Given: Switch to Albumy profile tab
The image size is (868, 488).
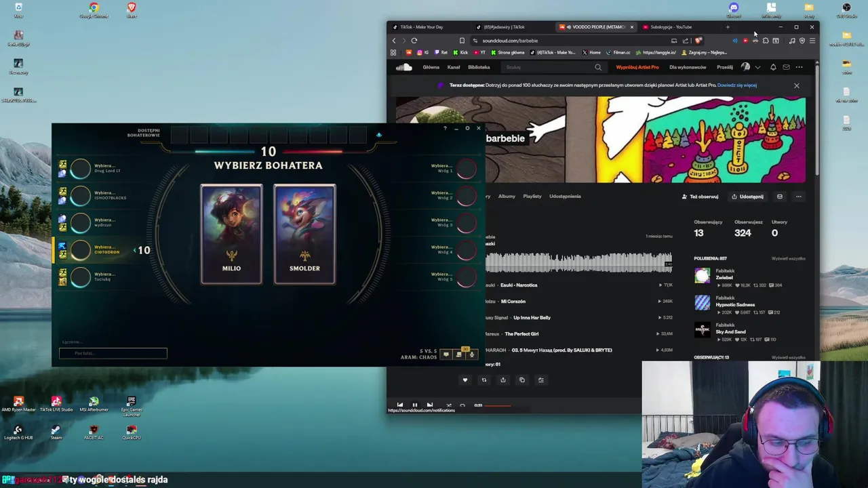Looking at the screenshot, I should [x=507, y=197].
